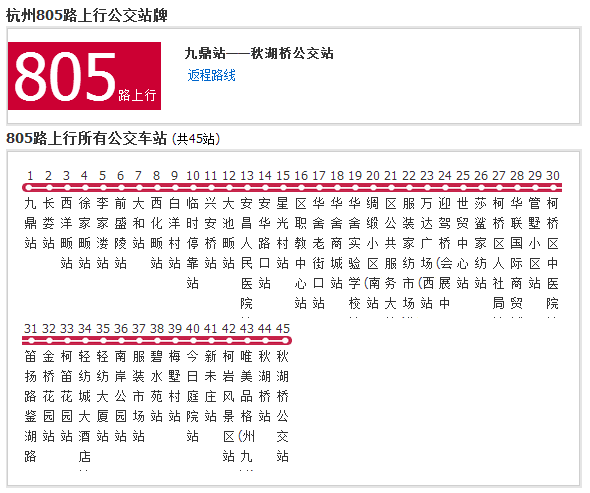
Task: Select stop 大池畈站
Action: tap(229, 233)
